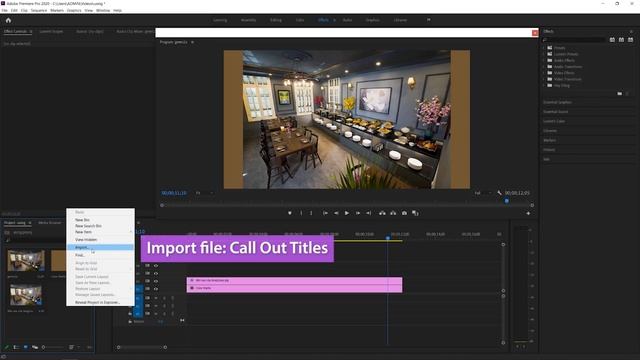
Task: Toggle eye for third video track
Action: [x=156, y=281]
